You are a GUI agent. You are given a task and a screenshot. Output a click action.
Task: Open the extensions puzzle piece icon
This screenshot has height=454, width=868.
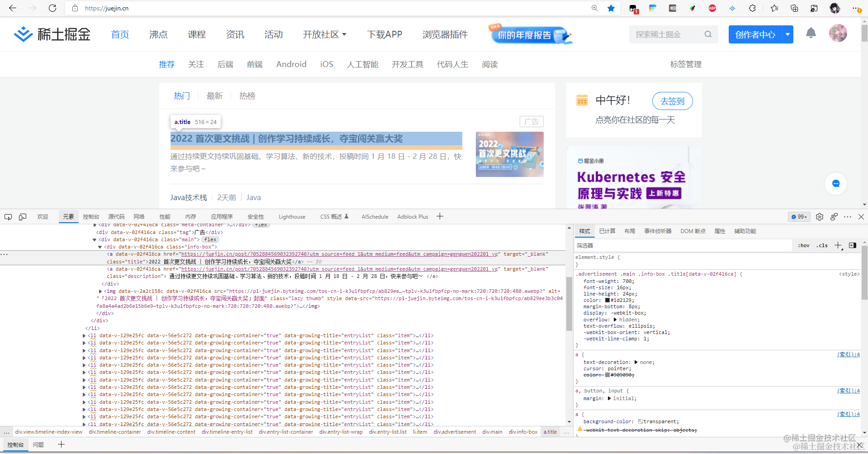(x=752, y=8)
